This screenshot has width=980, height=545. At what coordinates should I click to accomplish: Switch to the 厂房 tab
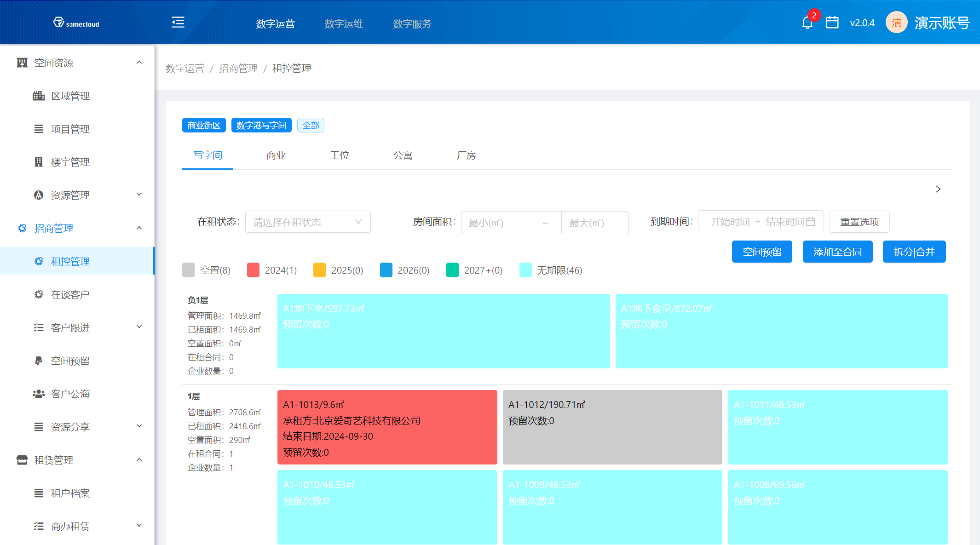[x=467, y=155]
